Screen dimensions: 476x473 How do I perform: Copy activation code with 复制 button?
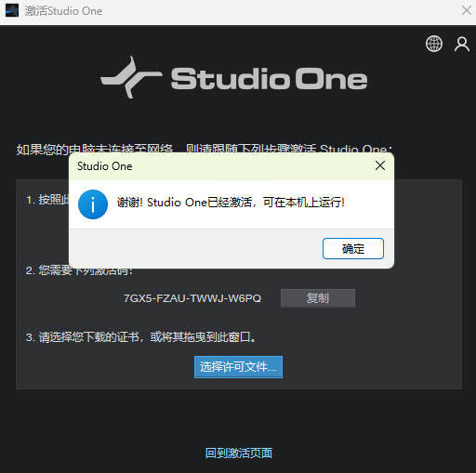[318, 298]
